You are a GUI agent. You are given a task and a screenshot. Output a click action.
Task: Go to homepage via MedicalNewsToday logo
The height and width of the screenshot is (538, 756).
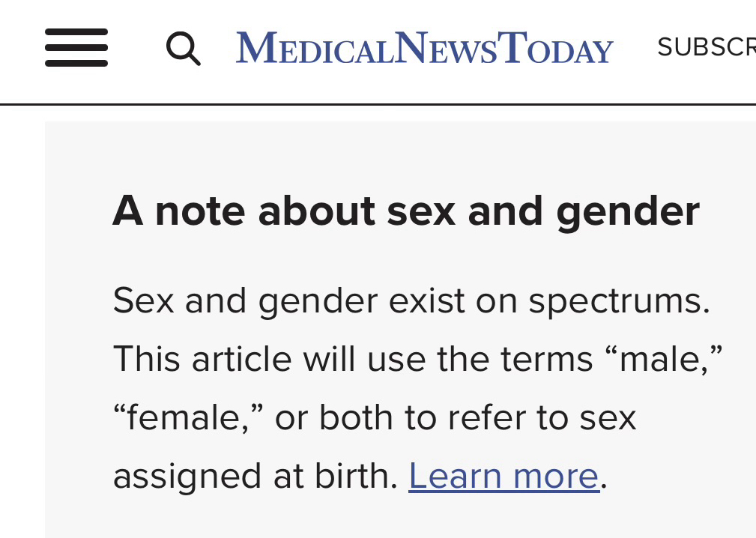pyautogui.click(x=424, y=47)
